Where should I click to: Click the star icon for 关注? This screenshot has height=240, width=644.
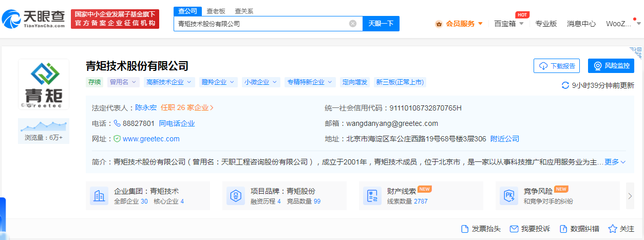click(613, 229)
